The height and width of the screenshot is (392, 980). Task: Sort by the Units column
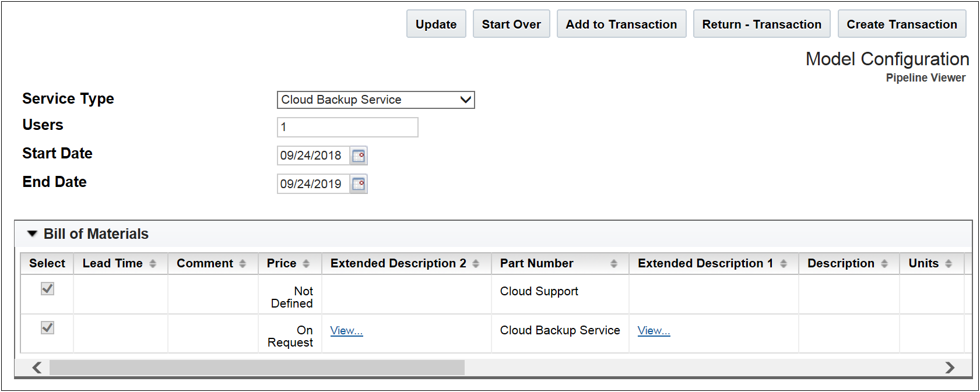949,264
